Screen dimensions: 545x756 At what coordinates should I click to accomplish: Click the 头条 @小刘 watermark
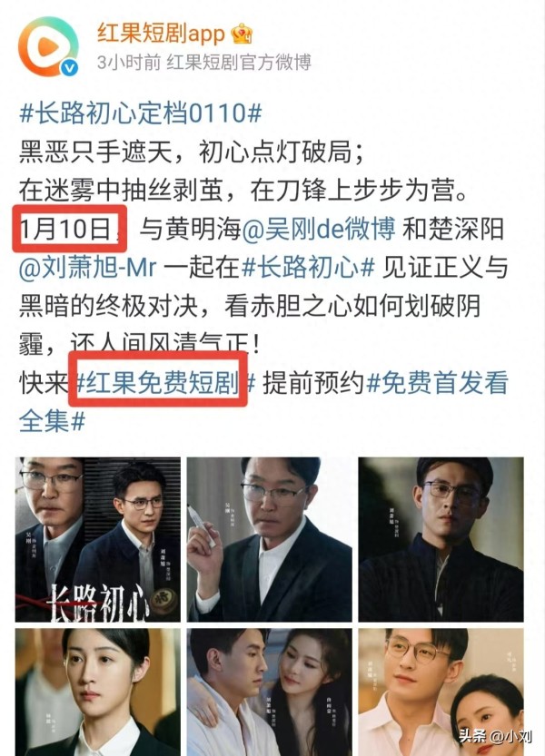click(495, 736)
